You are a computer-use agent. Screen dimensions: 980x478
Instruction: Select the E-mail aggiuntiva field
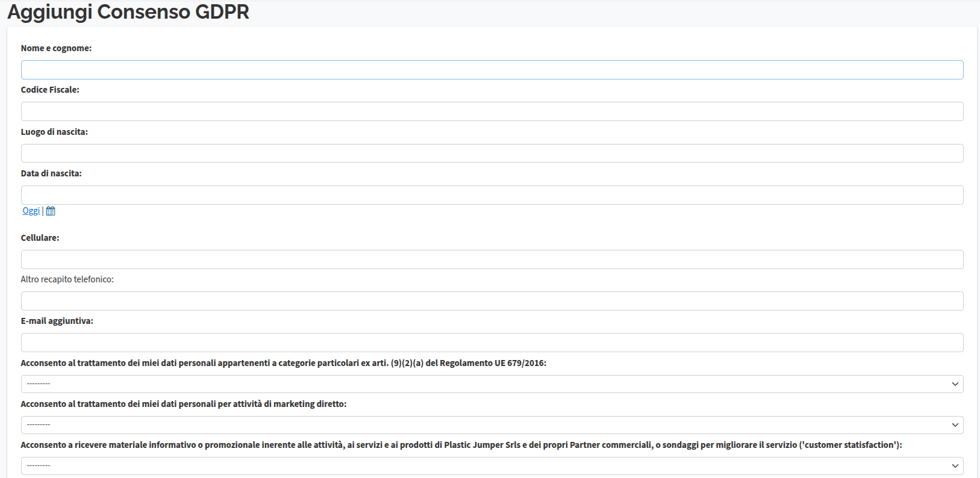tap(492, 343)
